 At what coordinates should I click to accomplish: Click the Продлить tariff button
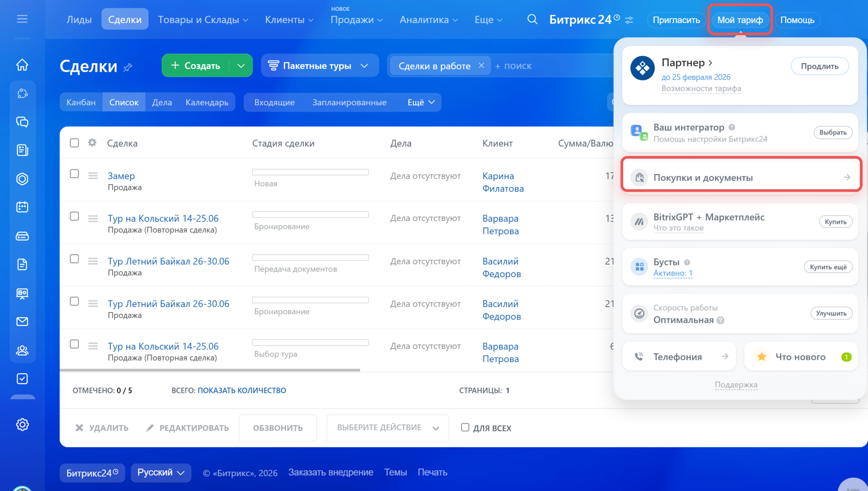pos(819,66)
